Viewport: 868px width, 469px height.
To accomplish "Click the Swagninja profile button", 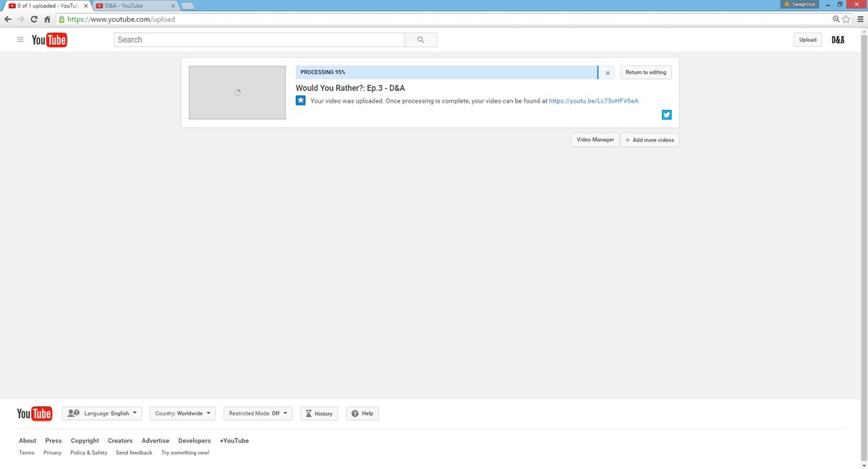I will click(x=800, y=4).
